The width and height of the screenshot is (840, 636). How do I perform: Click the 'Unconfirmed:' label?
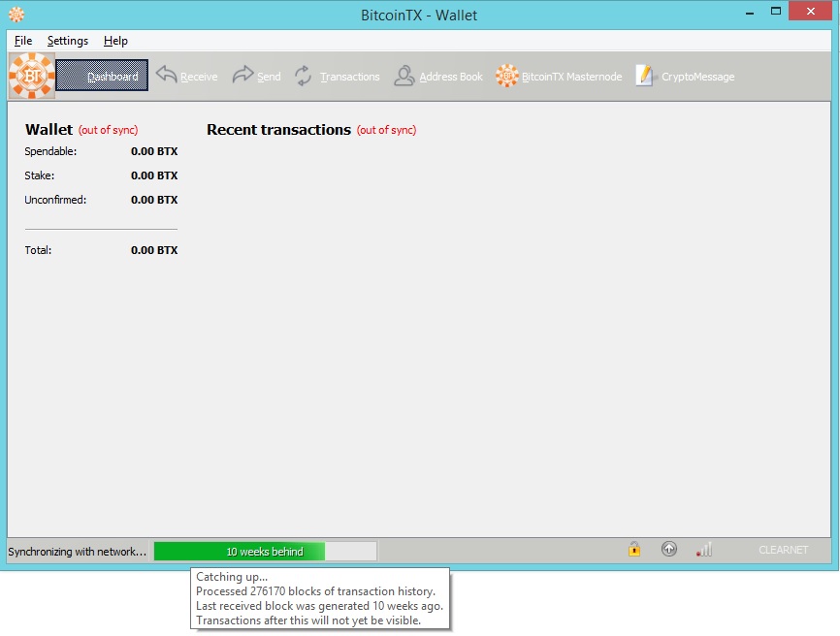pos(55,200)
